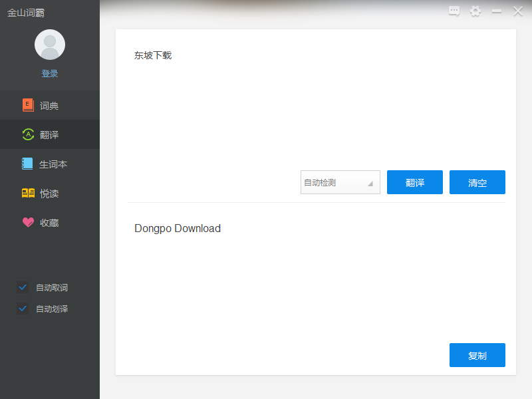The height and width of the screenshot is (399, 532).
Task: Click the blue 翻译 translate button
Action: (x=415, y=182)
